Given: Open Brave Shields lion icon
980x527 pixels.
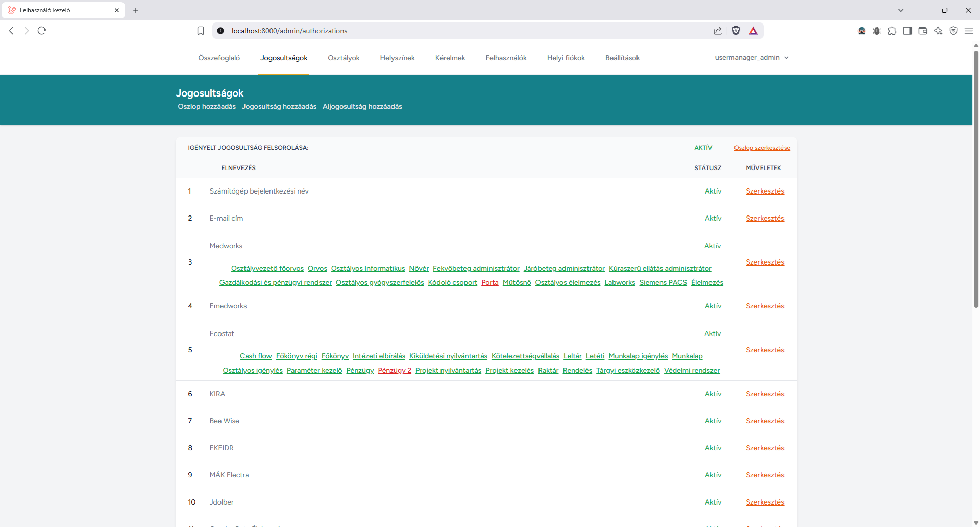Looking at the screenshot, I should click(736, 31).
